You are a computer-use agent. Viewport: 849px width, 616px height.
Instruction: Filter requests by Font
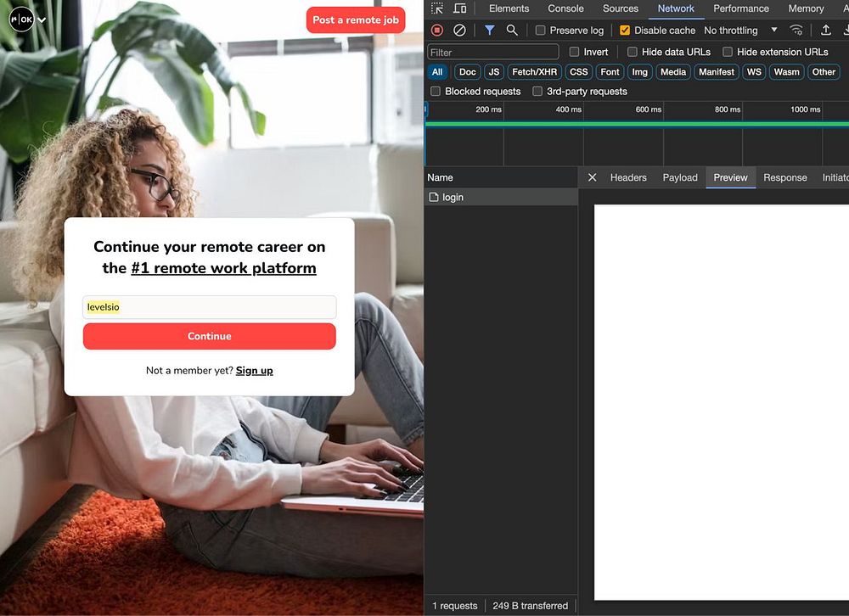tap(610, 72)
